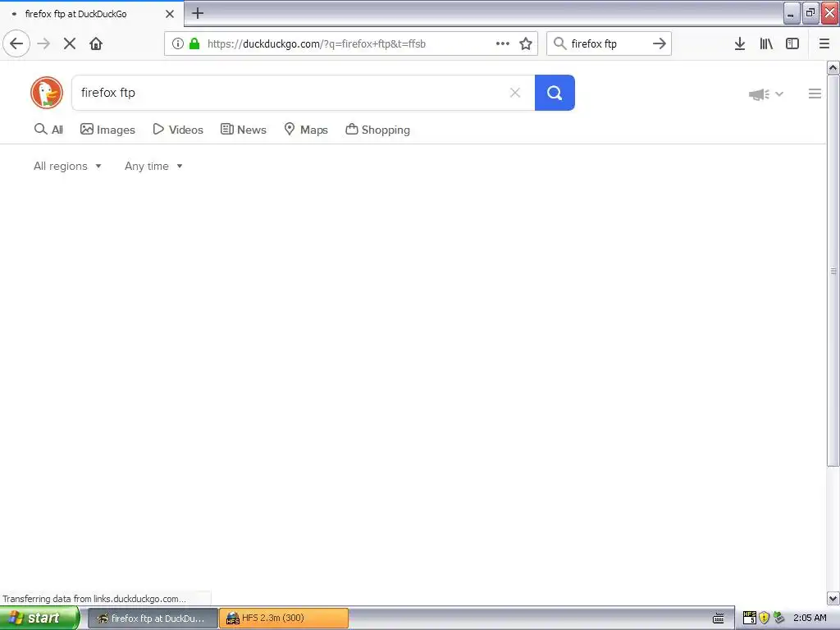Image resolution: width=840 pixels, height=630 pixels.
Task: Click the DuckDuckGo duck logo
Action: [x=47, y=93]
